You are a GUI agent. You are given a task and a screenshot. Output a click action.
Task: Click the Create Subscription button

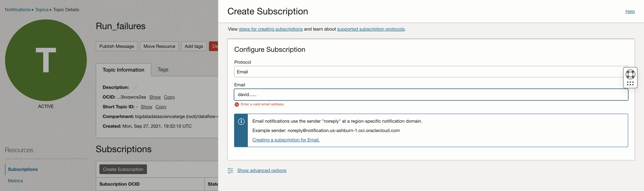[123, 169]
